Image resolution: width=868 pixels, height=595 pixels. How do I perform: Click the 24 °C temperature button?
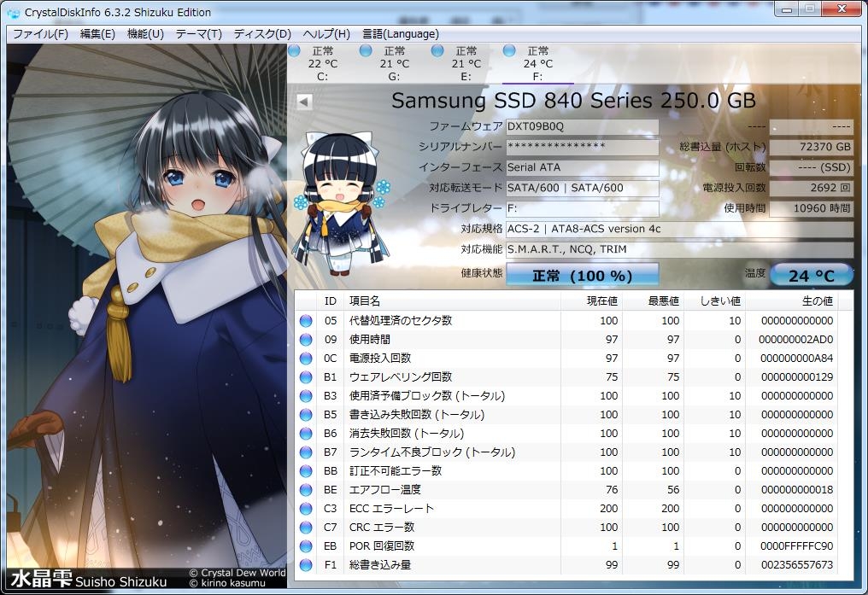point(811,275)
